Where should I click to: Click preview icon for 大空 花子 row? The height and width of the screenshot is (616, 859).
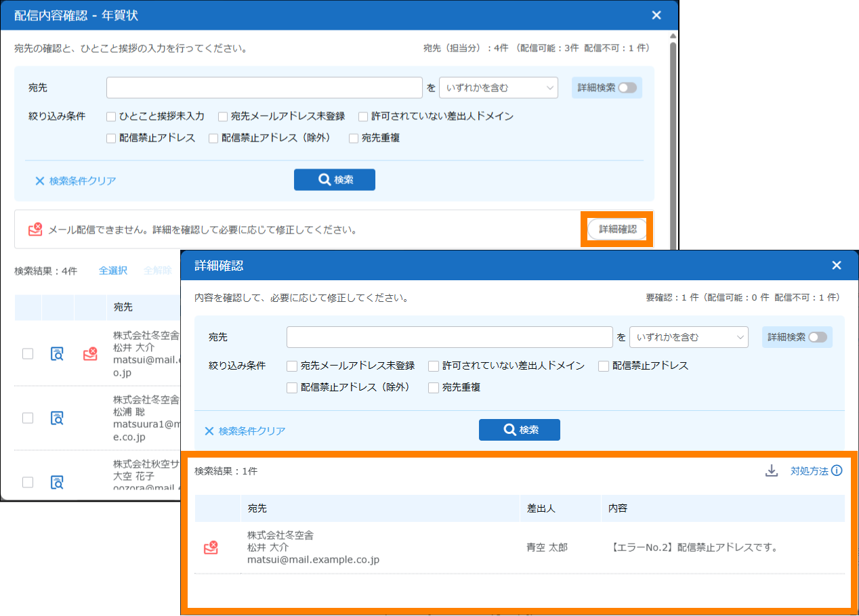click(58, 482)
